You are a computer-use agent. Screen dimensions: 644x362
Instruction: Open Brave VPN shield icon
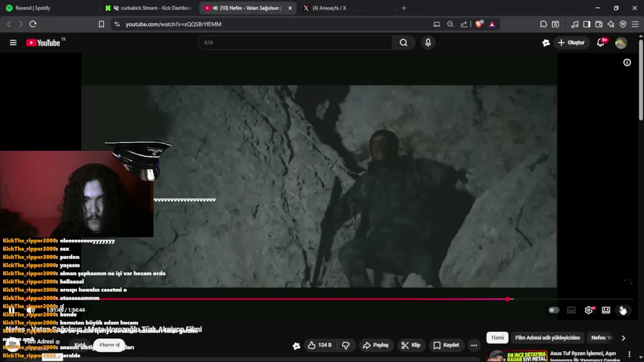tap(623, 24)
